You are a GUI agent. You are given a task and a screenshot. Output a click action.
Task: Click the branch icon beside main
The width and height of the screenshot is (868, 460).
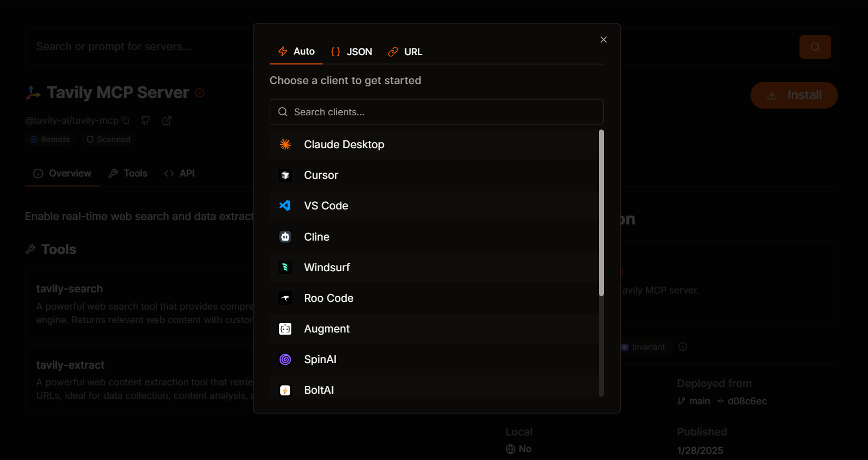[681, 401]
